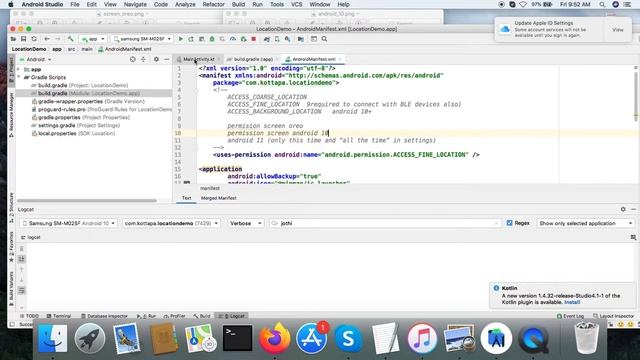Open the samsung SM-M025F device dropdown in toolbar
The width and height of the screenshot is (640, 360).
142,39
